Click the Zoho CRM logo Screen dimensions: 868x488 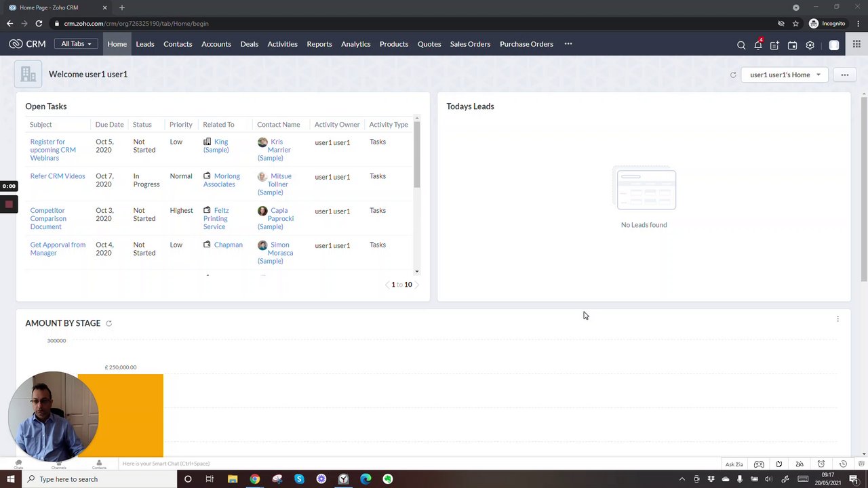click(27, 44)
